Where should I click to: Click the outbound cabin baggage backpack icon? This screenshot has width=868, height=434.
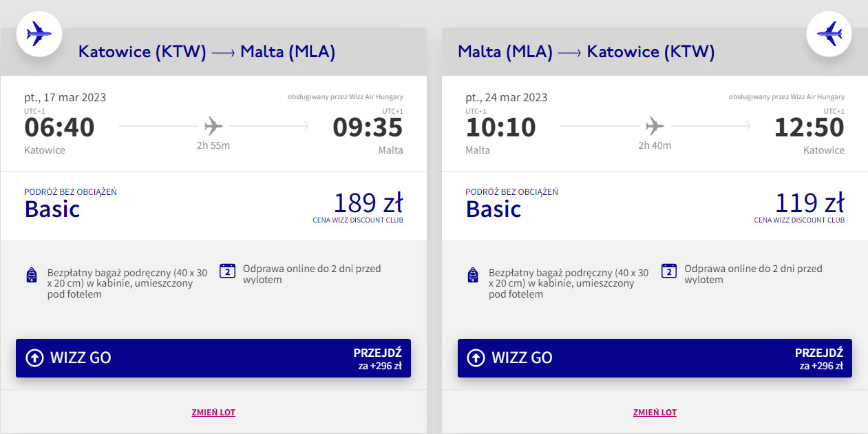pyautogui.click(x=31, y=276)
